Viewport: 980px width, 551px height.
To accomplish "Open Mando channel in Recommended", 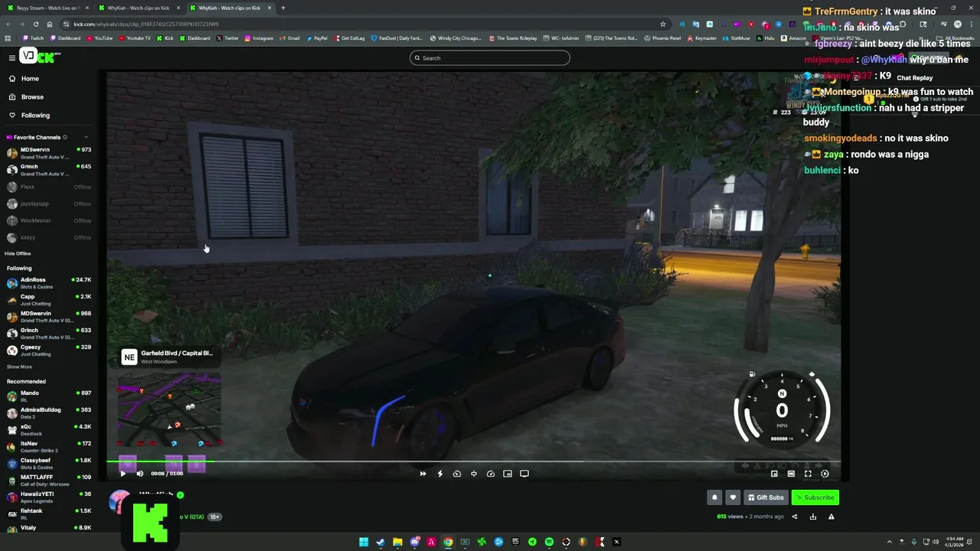I will click(49, 396).
